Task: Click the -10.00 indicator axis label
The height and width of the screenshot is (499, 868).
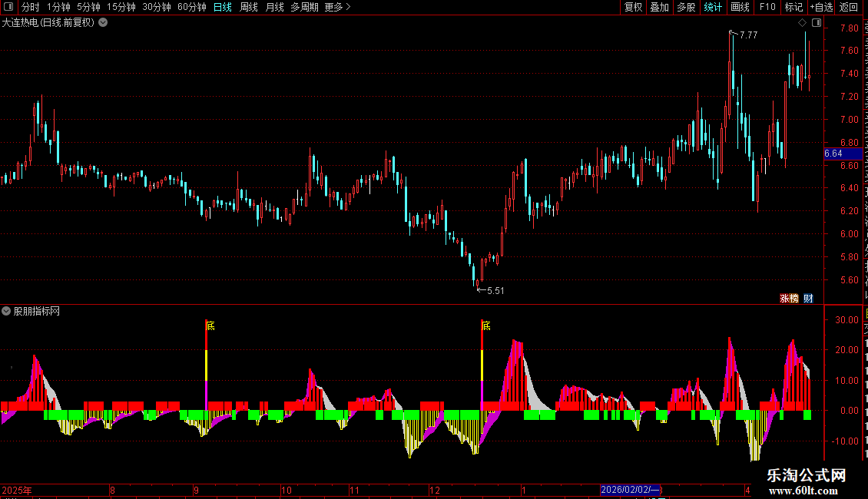Action: tap(845, 441)
